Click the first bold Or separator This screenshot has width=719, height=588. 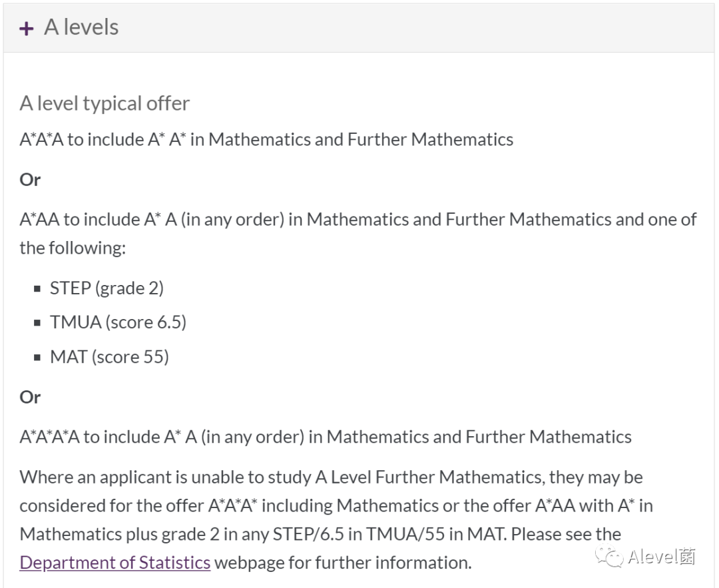(x=30, y=180)
